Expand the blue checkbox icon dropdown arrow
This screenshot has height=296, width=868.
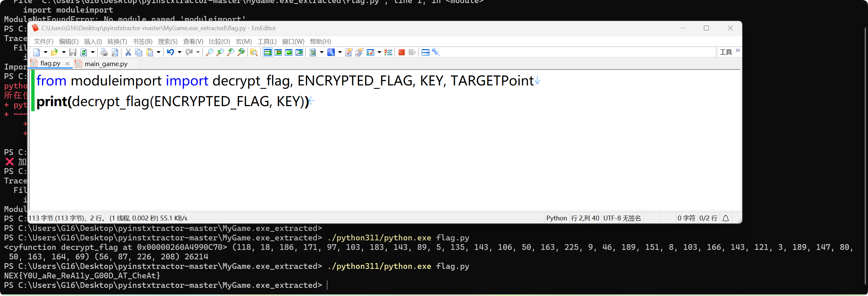click(379, 52)
